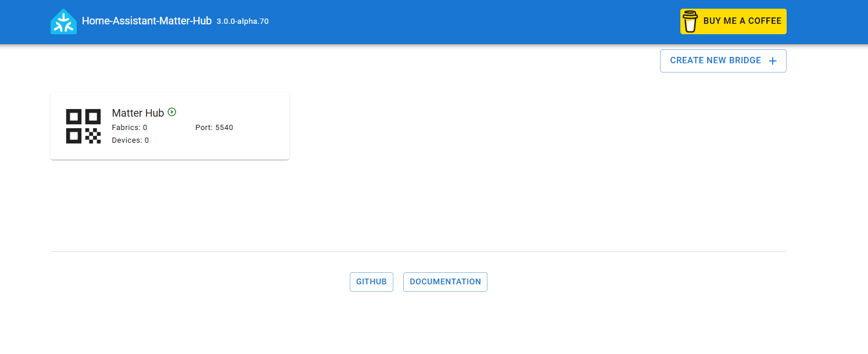The width and height of the screenshot is (868, 354).
Task: Click the version text 3.0.0-alpha.70
Action: (x=242, y=21)
